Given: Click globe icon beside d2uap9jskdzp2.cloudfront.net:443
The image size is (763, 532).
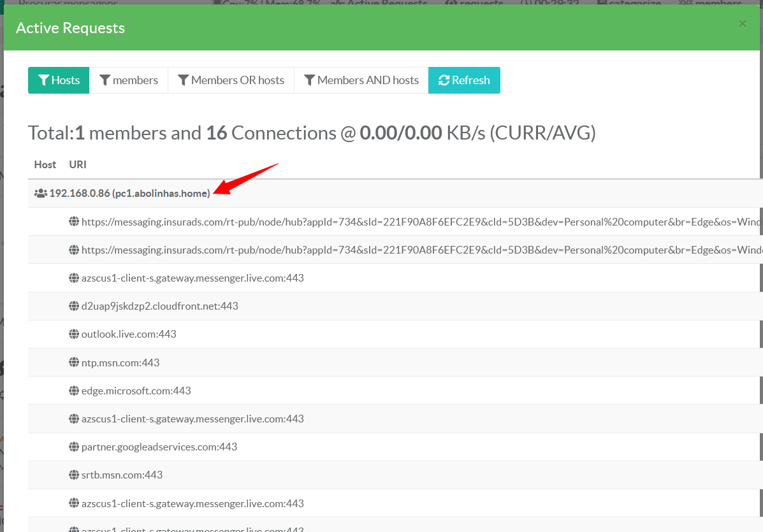Looking at the screenshot, I should tap(74, 306).
